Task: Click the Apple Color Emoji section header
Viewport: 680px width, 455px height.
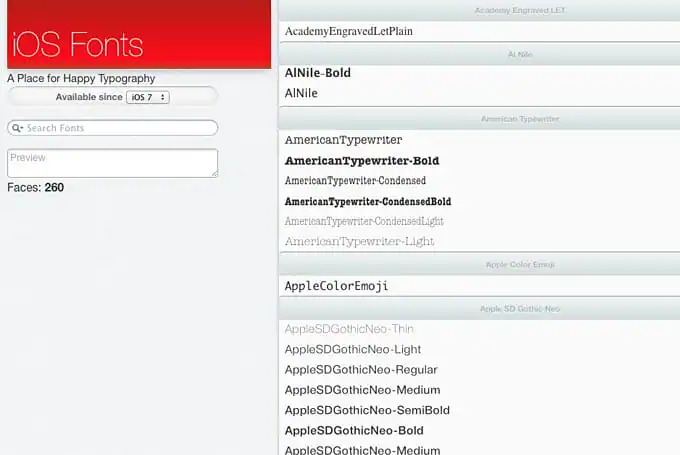Action: (478, 265)
